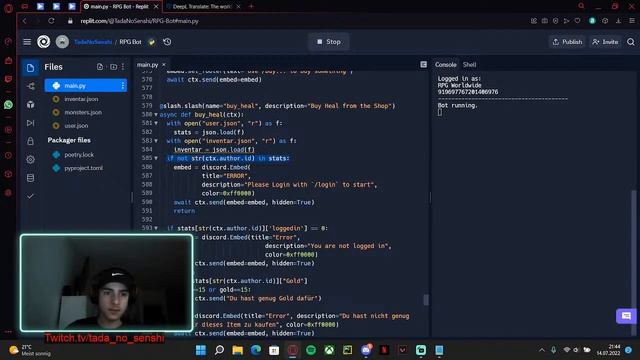Open the chat help bubble button
The width and height of the screenshot is (640, 360).
pos(626,316)
